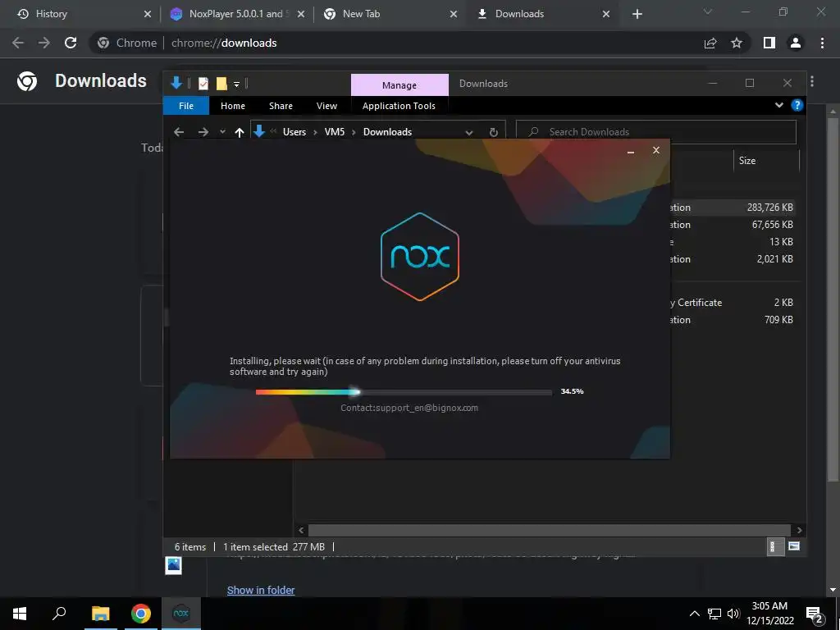Open the Share ribbon tab
Screen dimensions: 840x630
pos(281,106)
